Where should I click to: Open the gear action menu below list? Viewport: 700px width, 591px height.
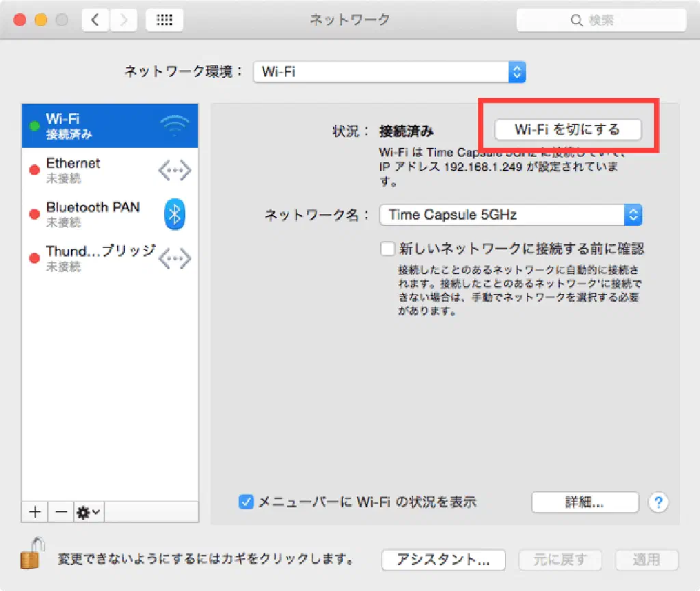89,512
